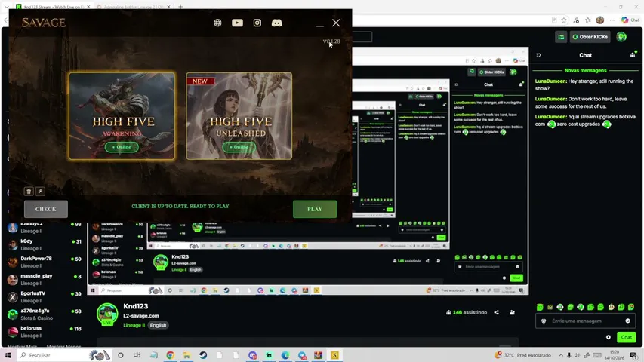Select the High Five Awakening server card

(122, 115)
